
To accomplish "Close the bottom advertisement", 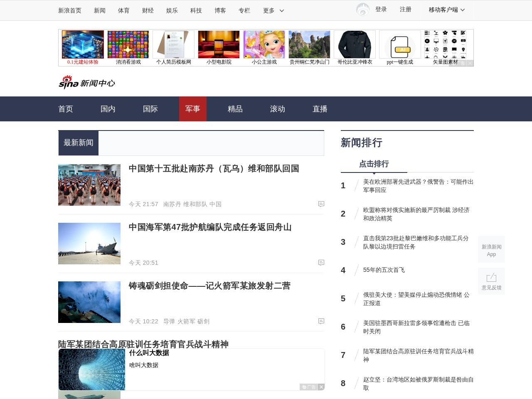I will pos(321,387).
